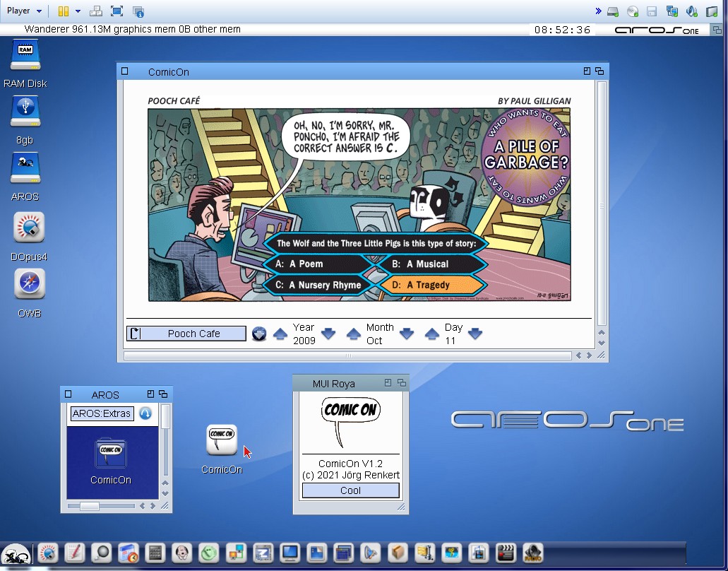Click the AROS drive icon on desktop
The width and height of the screenshot is (728, 571).
pyautogui.click(x=25, y=169)
